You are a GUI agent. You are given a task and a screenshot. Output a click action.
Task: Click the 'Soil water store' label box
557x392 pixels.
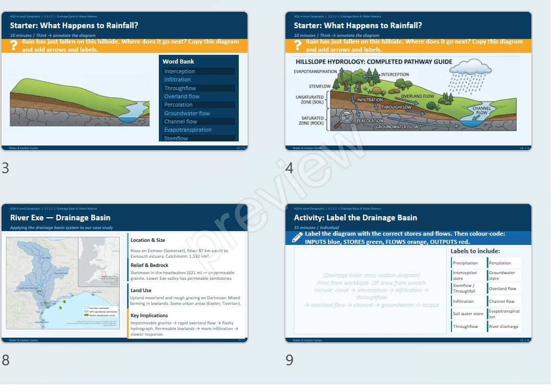(x=468, y=314)
